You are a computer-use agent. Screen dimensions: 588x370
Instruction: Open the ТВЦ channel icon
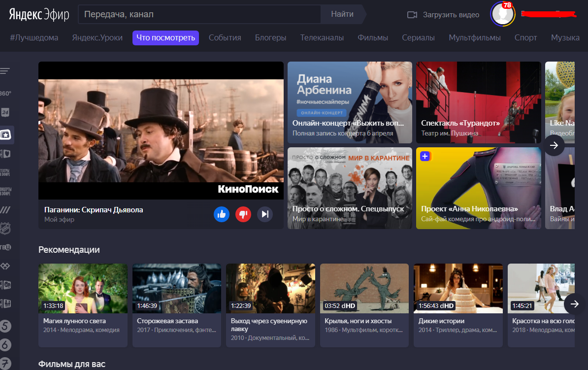5,247
